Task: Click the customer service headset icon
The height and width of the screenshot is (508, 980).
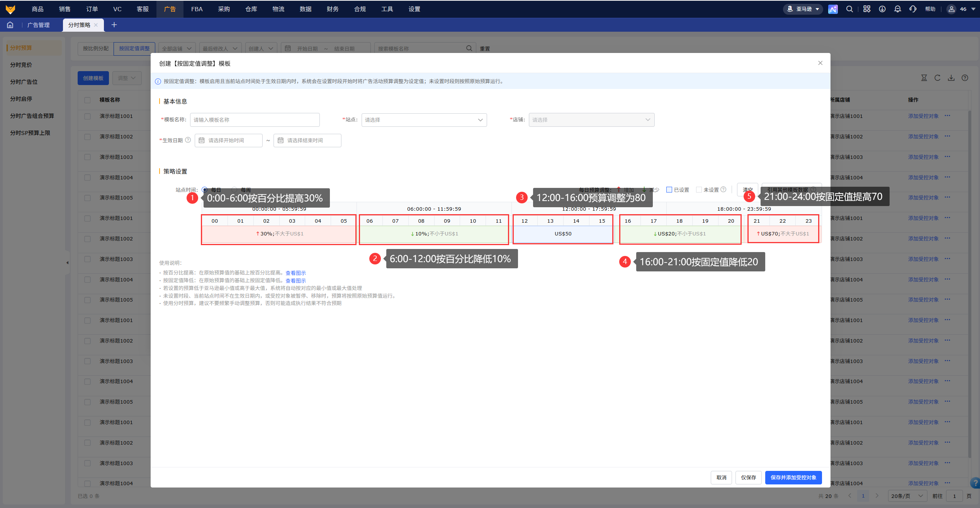Action: pyautogui.click(x=913, y=9)
